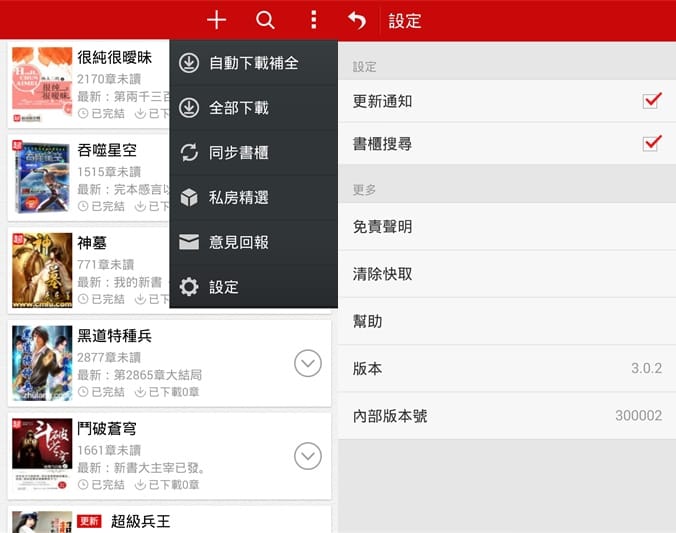Click the 私房精選 box icon
The image size is (676, 533).
pos(189,198)
